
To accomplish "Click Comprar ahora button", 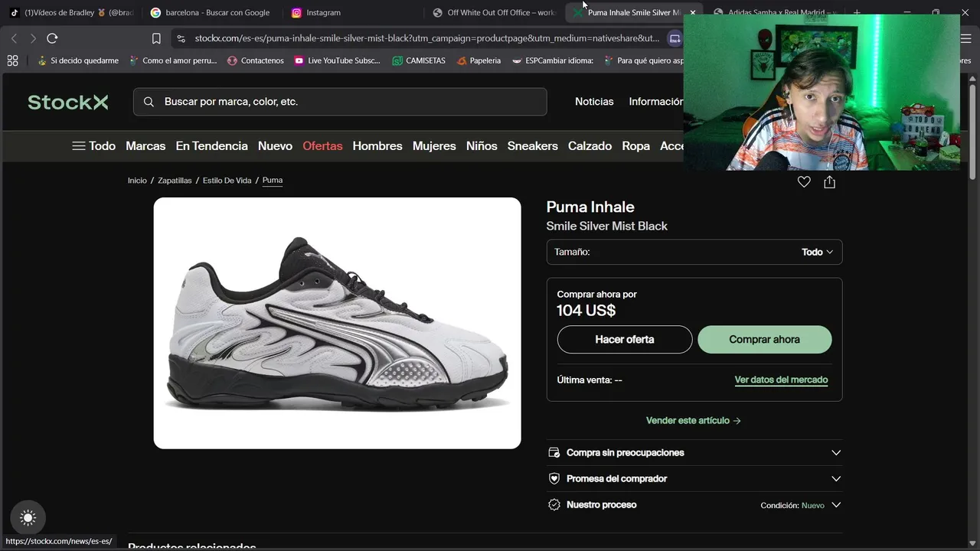I will point(765,340).
